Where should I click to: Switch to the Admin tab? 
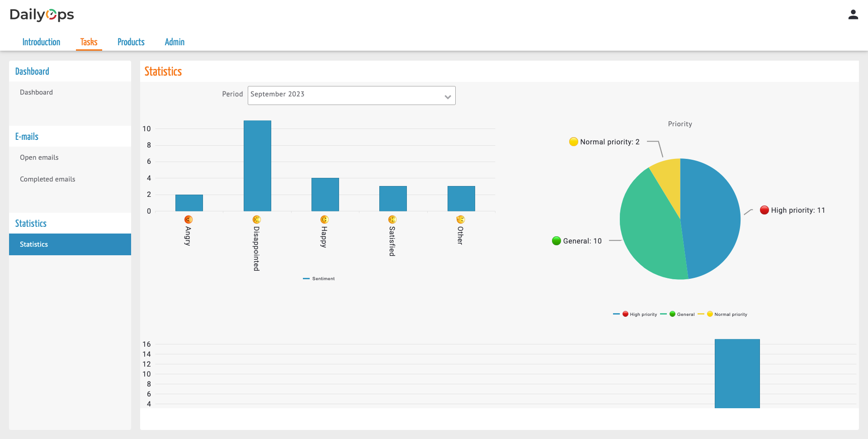[175, 42]
